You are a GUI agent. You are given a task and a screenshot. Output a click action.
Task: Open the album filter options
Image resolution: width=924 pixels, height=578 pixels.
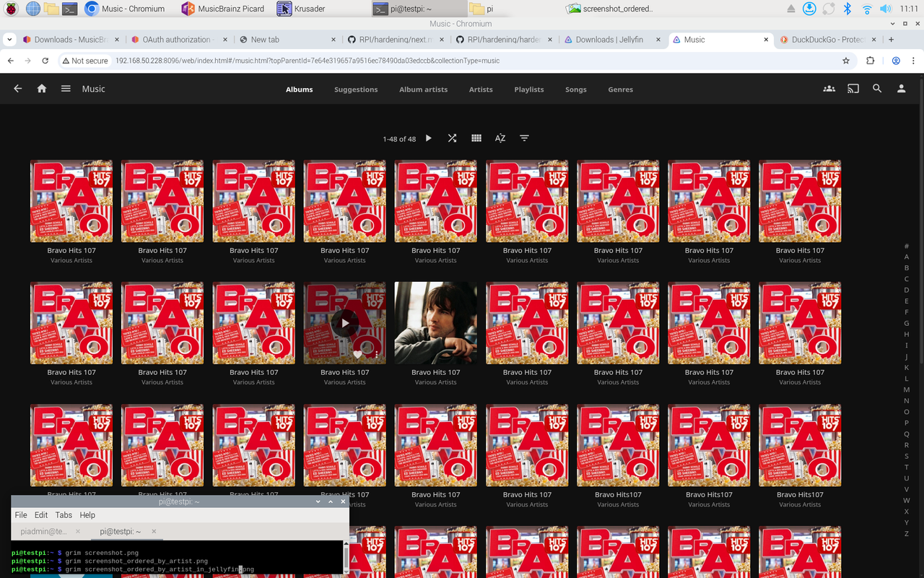(525, 138)
